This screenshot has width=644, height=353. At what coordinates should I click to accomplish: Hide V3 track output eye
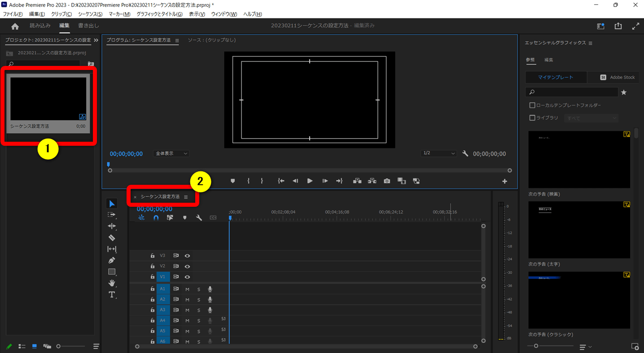click(188, 256)
